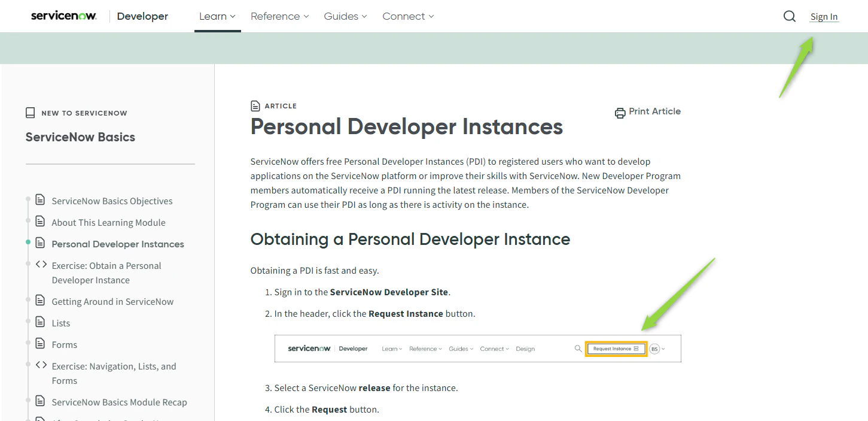Image resolution: width=868 pixels, height=421 pixels.
Task: Click the book icon next to NEW TO SERVICENOW
Action: (30, 112)
